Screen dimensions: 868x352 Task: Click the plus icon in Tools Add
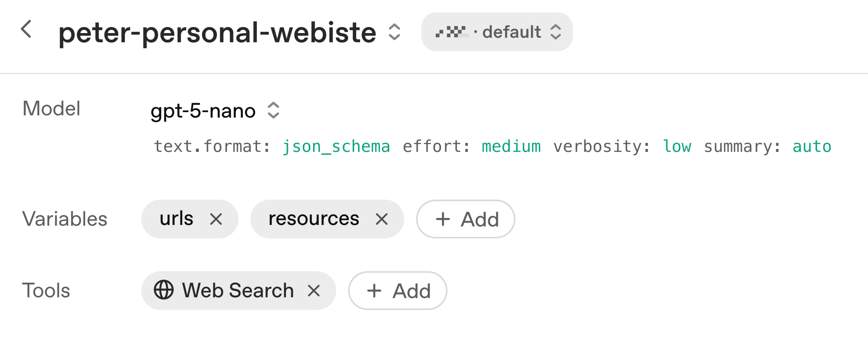374,291
